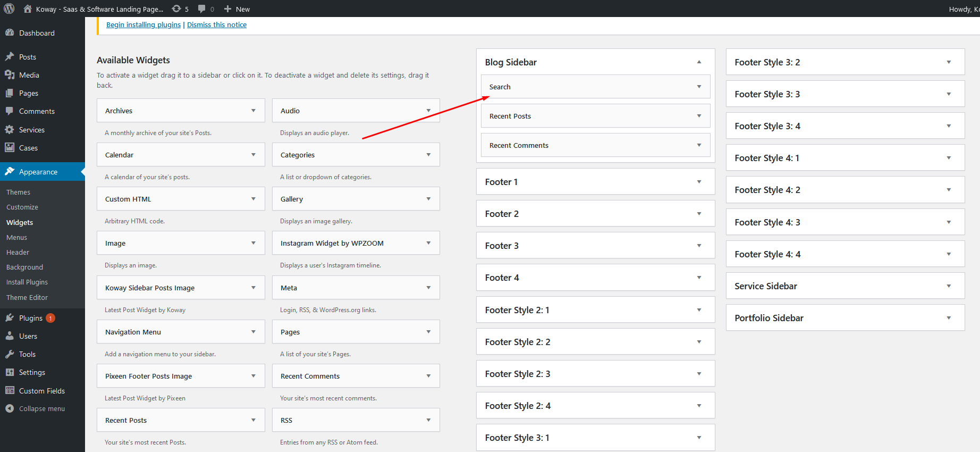The height and width of the screenshot is (452, 980).
Task: Open the Background submenu item
Action: click(24, 267)
